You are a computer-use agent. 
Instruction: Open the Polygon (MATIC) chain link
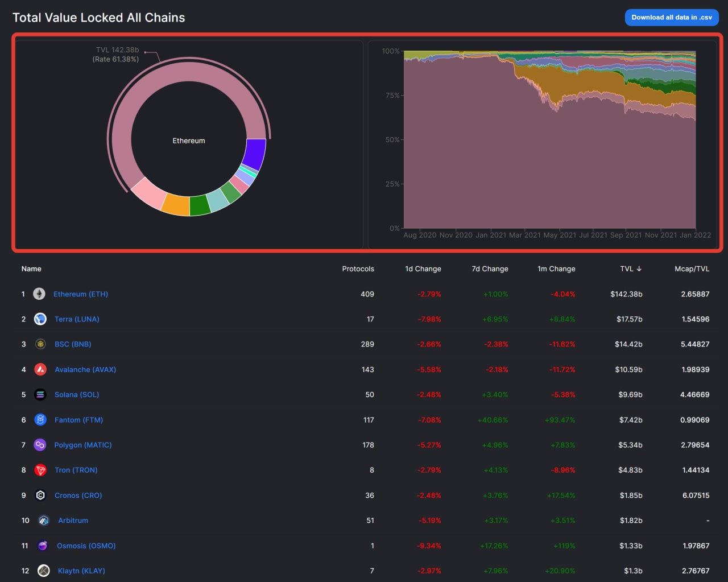[83, 445]
